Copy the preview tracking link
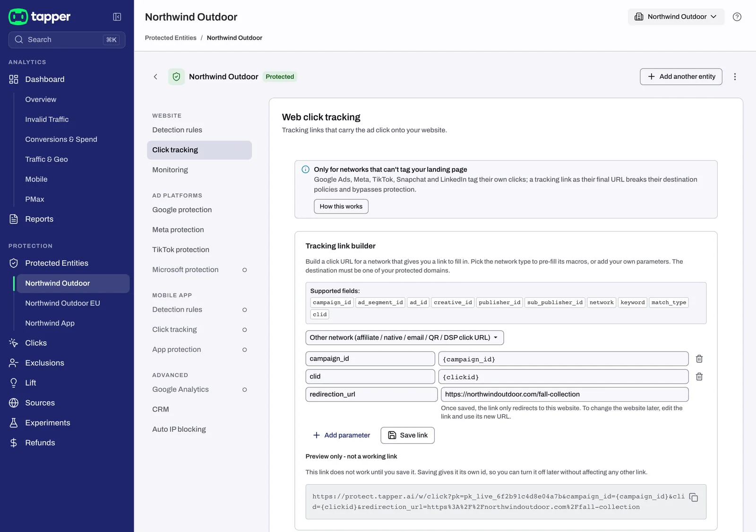This screenshot has width=756, height=532. click(x=694, y=497)
